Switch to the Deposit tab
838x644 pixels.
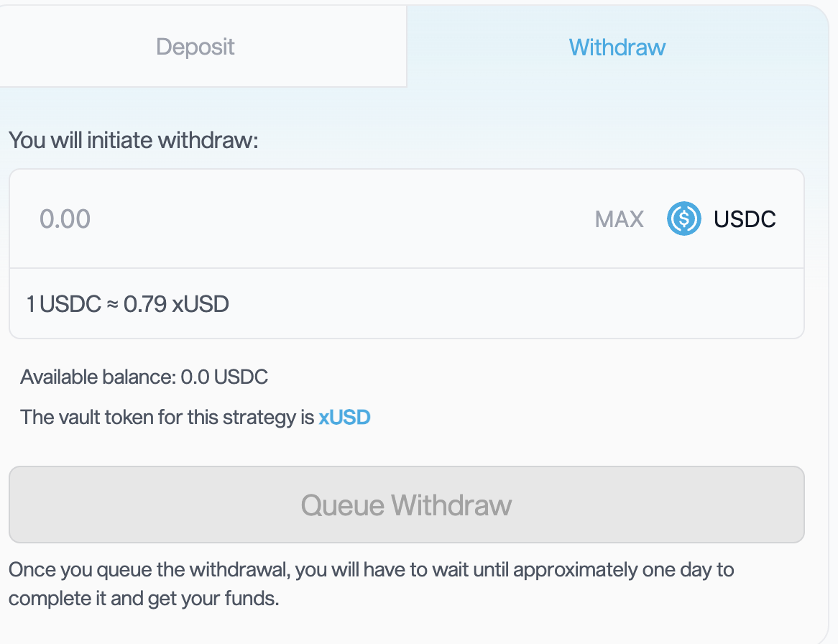click(195, 46)
